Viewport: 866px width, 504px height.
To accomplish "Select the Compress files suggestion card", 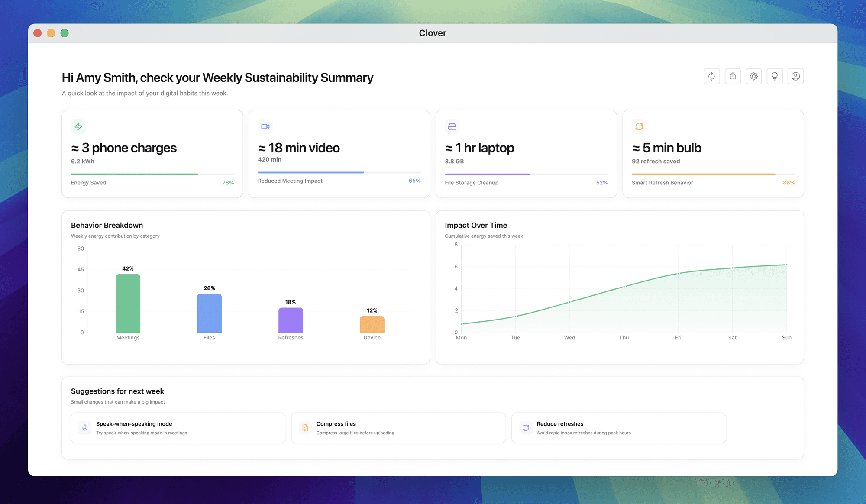I will [398, 428].
